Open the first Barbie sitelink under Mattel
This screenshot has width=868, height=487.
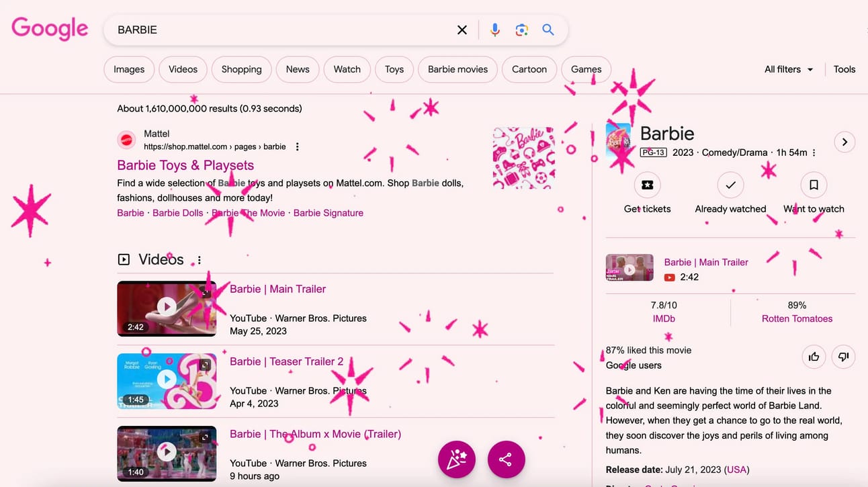130,213
